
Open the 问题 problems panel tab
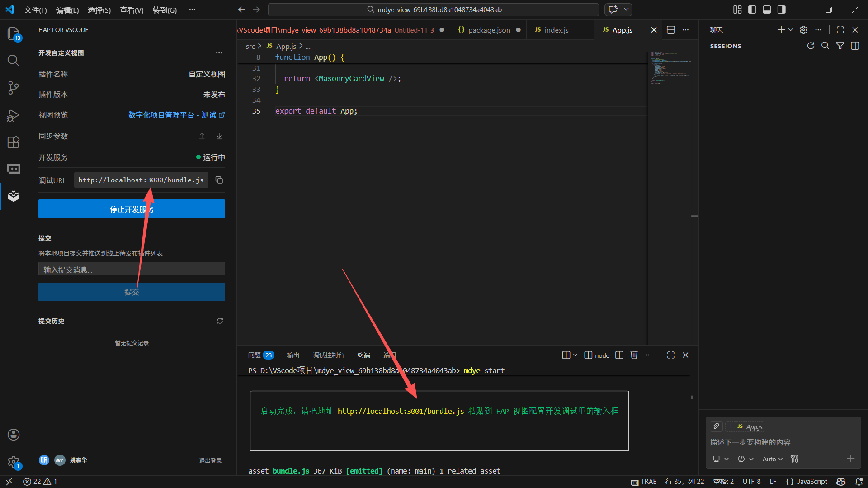coord(255,355)
